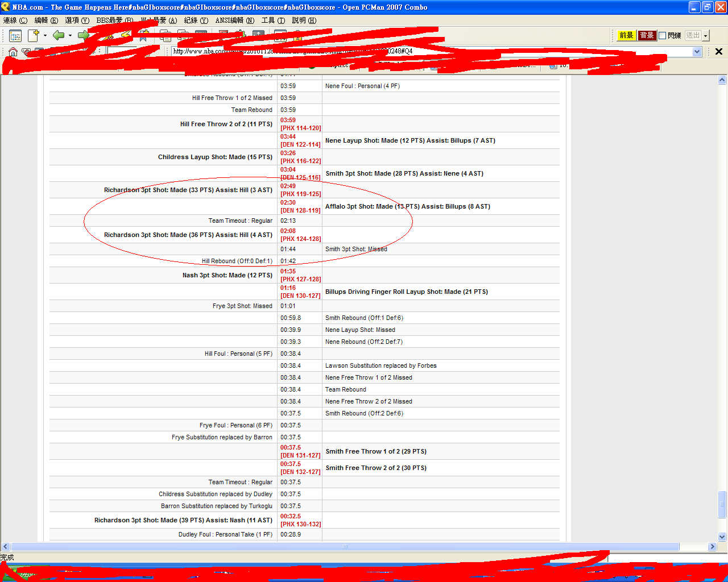Open the BBS最愛 menu
Viewport: 728px width, 582px height.
pos(115,20)
